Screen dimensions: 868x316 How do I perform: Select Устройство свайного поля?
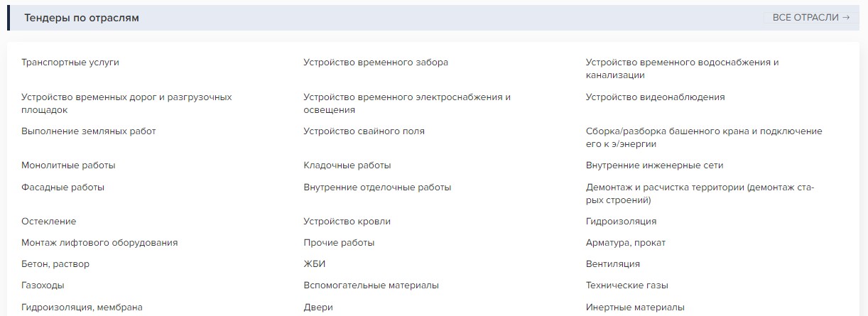click(x=364, y=131)
